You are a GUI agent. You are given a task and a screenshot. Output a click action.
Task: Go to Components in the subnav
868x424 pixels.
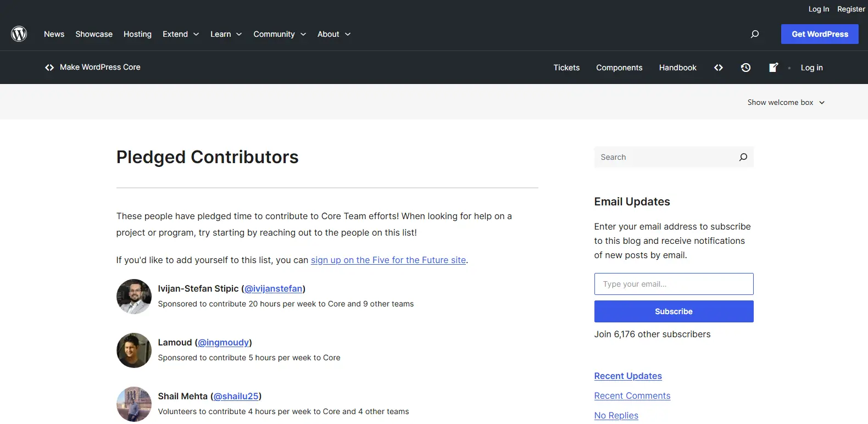click(x=619, y=68)
